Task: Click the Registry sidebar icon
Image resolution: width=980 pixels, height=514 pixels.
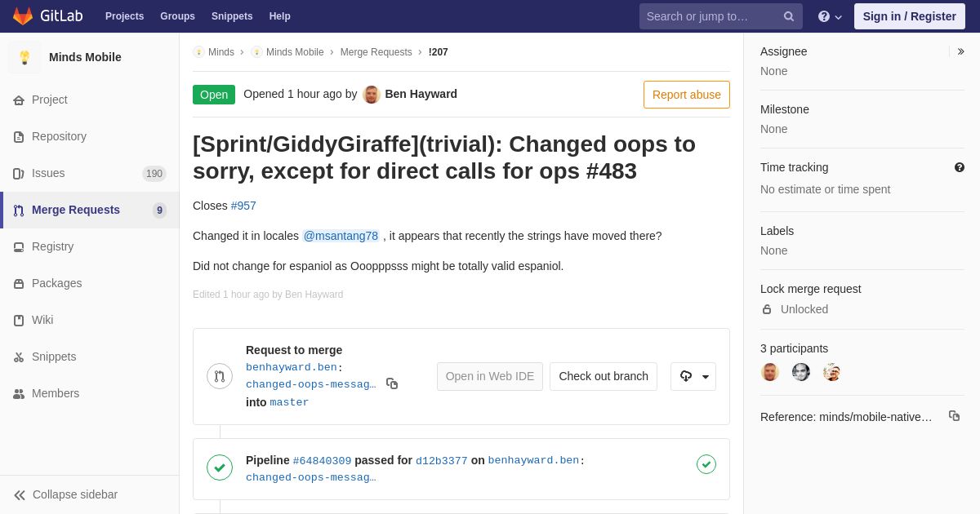Action: pyautogui.click(x=19, y=247)
